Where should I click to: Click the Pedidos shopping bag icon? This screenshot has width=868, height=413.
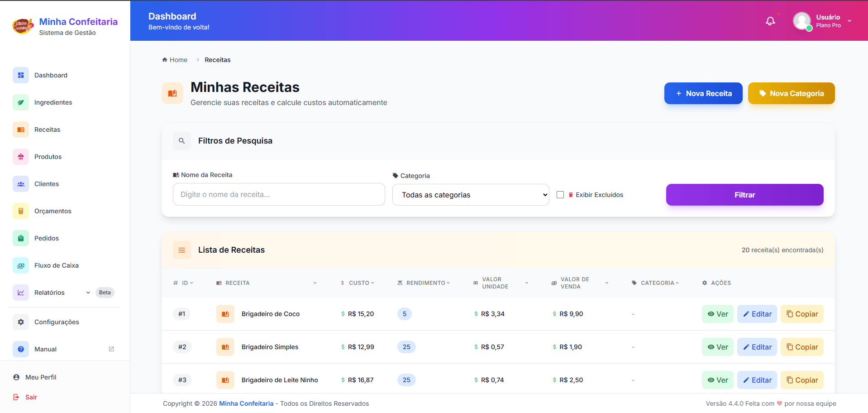click(21, 238)
